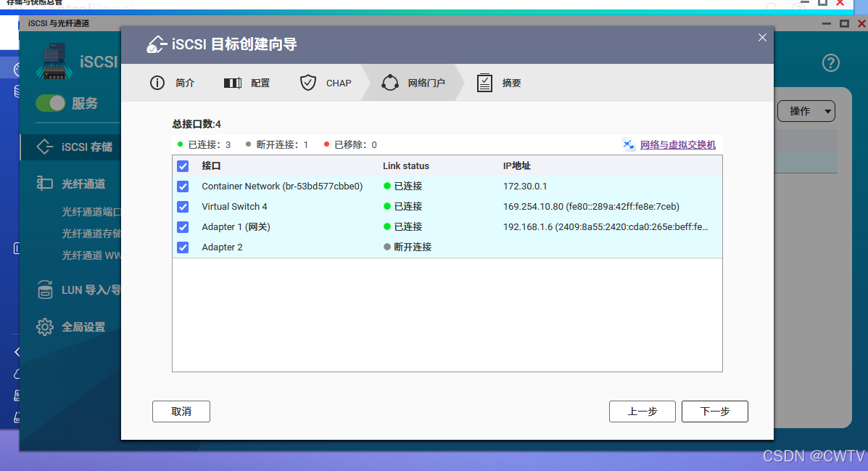
Task: Click the icon beside 网络与虚拟交换机
Action: (x=628, y=144)
